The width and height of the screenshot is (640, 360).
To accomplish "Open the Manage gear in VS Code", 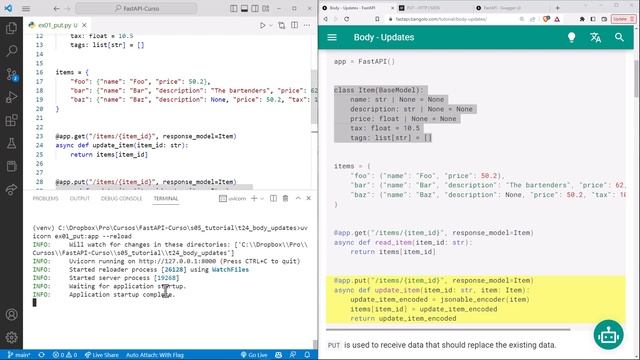I will tap(11, 337).
